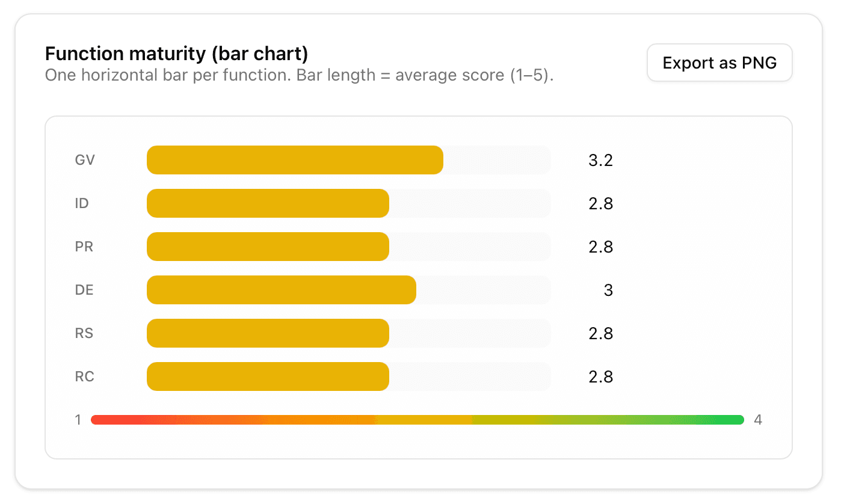Image resolution: width=841 pixels, height=504 pixels.
Task: Click the PR function label
Action: coord(84,247)
